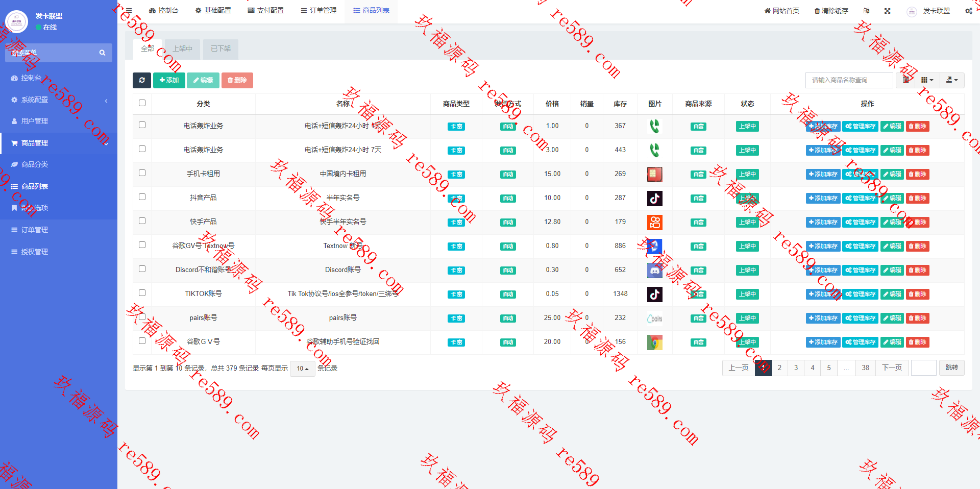Select the 商品列表 tab in the top bar
This screenshot has width=980, height=489.
(372, 11)
